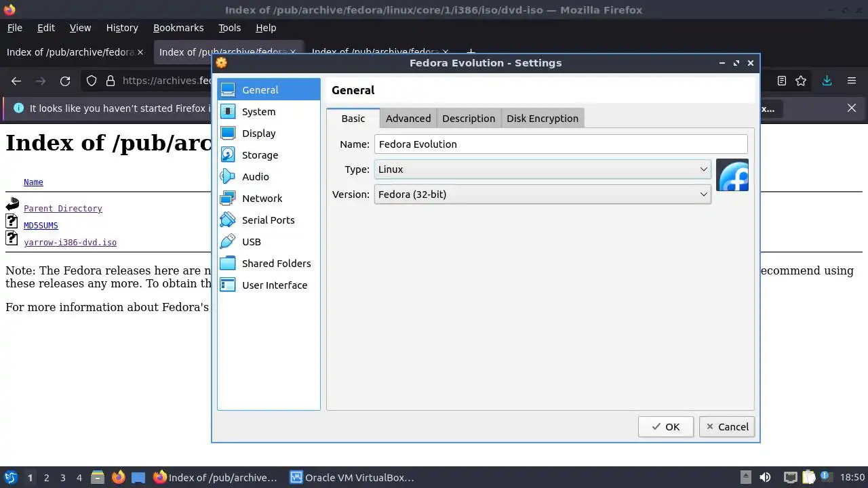Confirm settings with OK button
This screenshot has height=488, width=868.
(665, 427)
